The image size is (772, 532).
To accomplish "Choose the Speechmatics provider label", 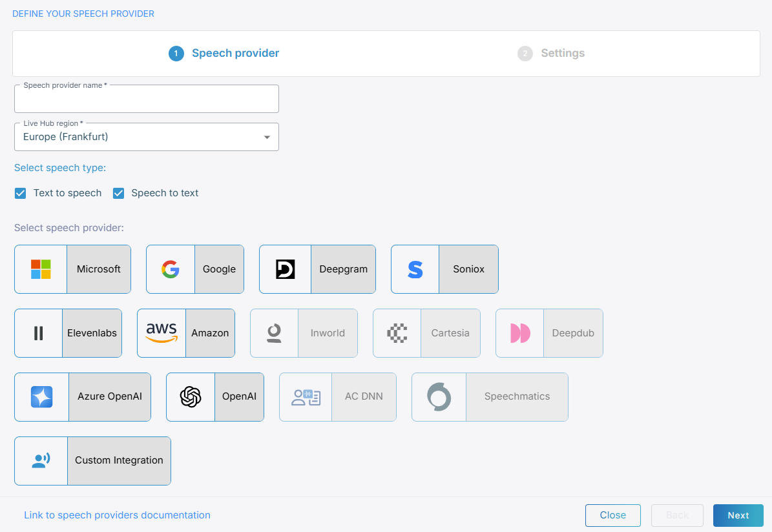I will (517, 396).
